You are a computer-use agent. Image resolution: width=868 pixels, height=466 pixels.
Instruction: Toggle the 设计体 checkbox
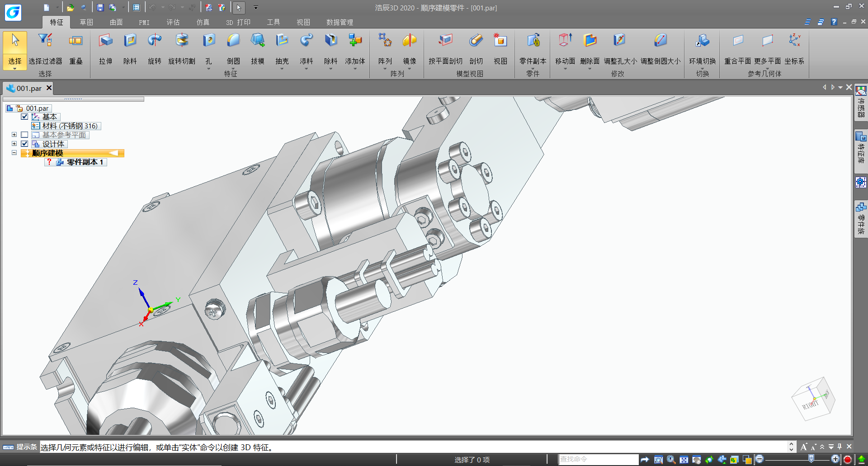[x=25, y=144]
